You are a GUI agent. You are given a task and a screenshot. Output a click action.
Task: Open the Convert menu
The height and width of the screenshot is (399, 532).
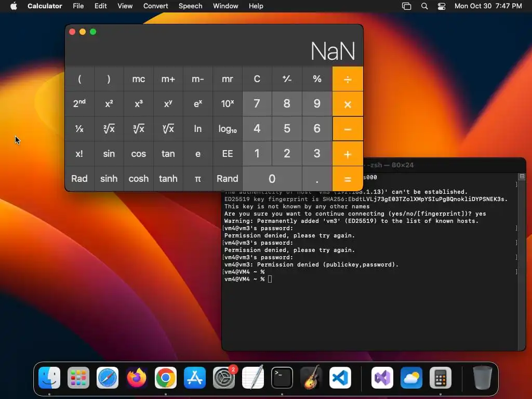155,6
